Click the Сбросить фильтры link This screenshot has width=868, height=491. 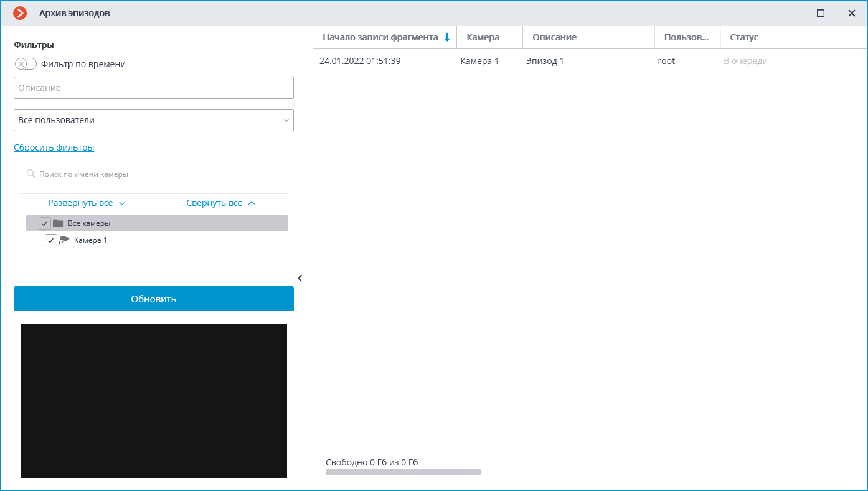(54, 147)
